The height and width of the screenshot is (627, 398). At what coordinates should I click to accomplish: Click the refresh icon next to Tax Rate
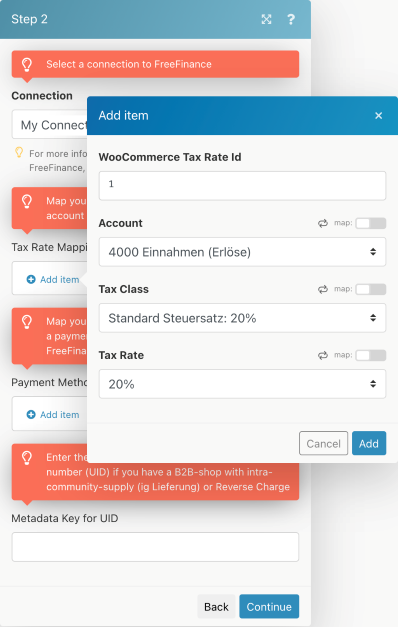click(x=323, y=355)
